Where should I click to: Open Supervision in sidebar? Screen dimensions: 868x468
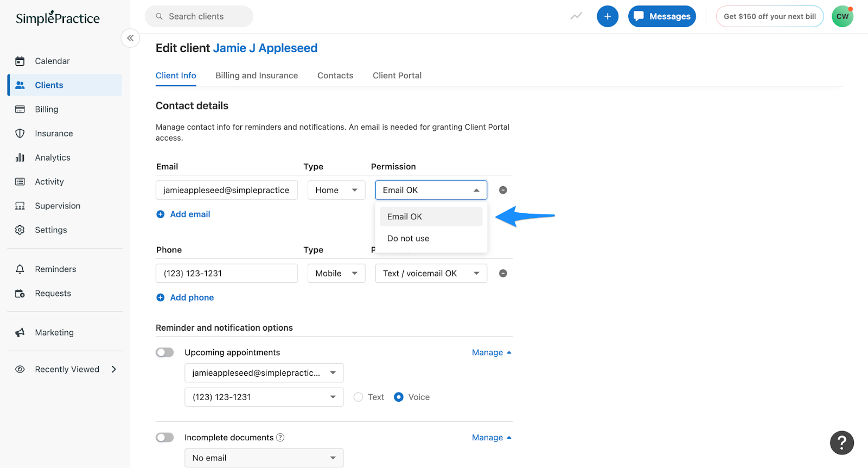coord(65,206)
